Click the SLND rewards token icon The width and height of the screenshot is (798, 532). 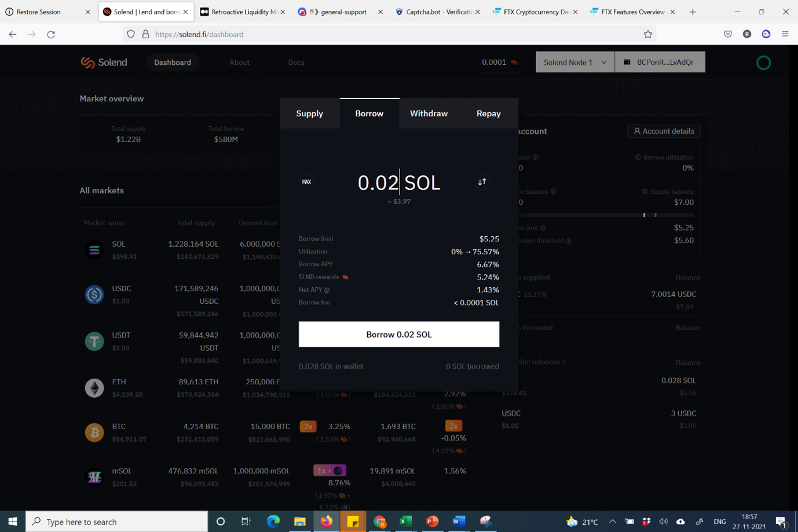coord(346,277)
